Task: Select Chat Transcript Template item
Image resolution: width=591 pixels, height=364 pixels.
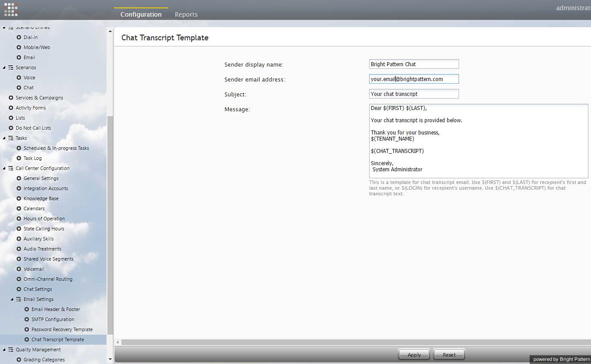Action: (x=57, y=339)
